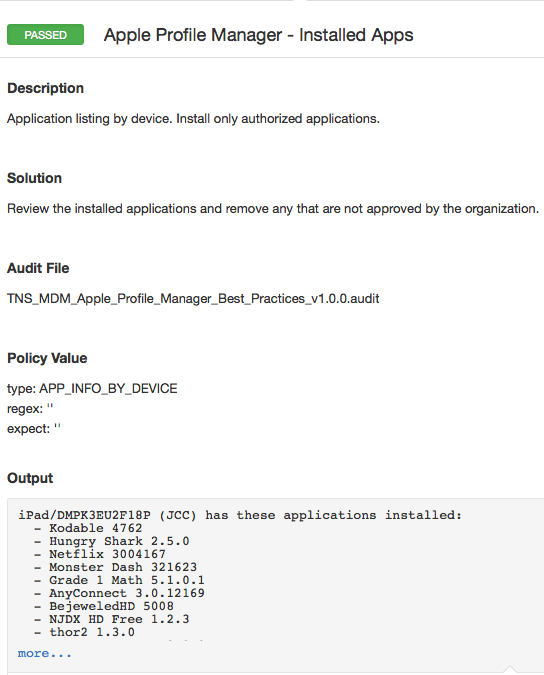Screen dimensions: 544x675
Task: Click the regex policy value line
Action: (x=30, y=409)
